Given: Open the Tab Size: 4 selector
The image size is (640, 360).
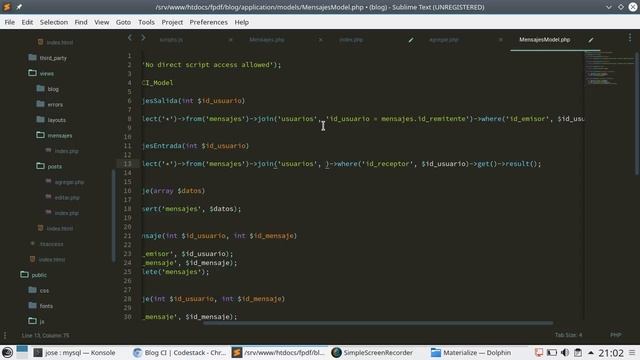Looking at the screenshot, I should (568, 335).
